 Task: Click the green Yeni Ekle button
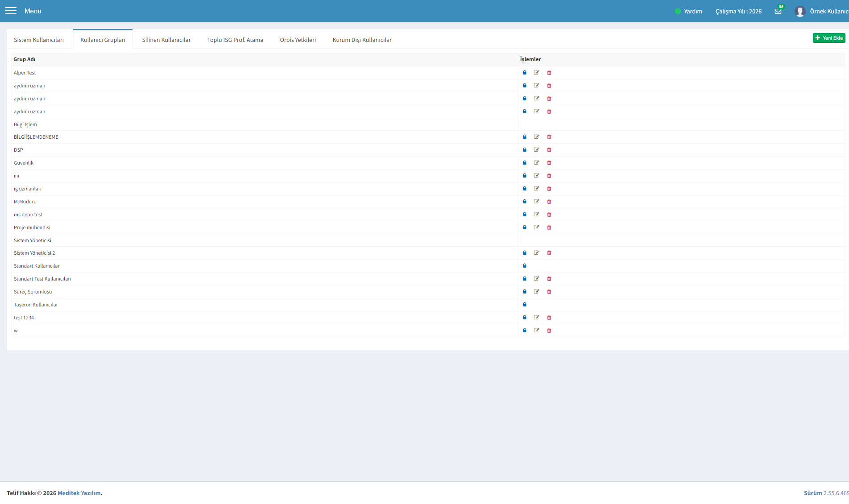point(829,38)
